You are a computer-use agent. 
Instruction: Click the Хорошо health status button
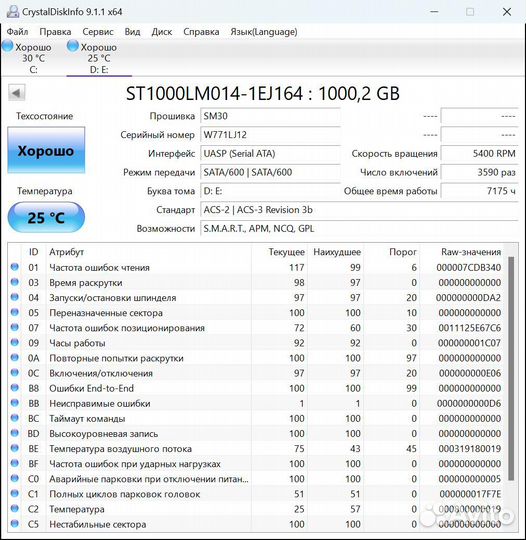(x=46, y=150)
